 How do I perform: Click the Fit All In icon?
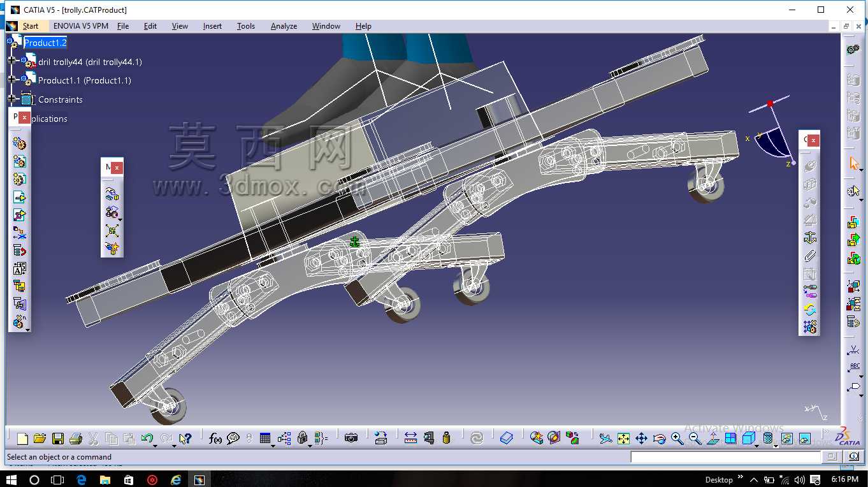coord(623,439)
